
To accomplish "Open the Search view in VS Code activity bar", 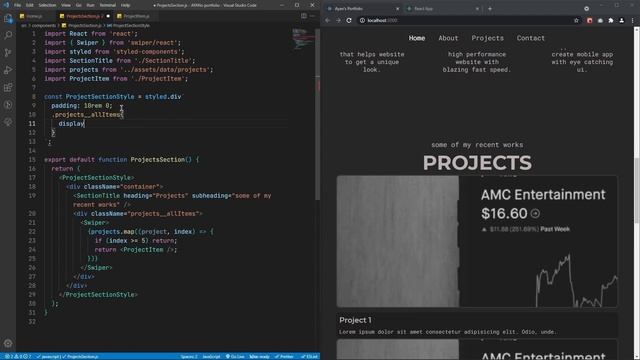I will 8,35.
